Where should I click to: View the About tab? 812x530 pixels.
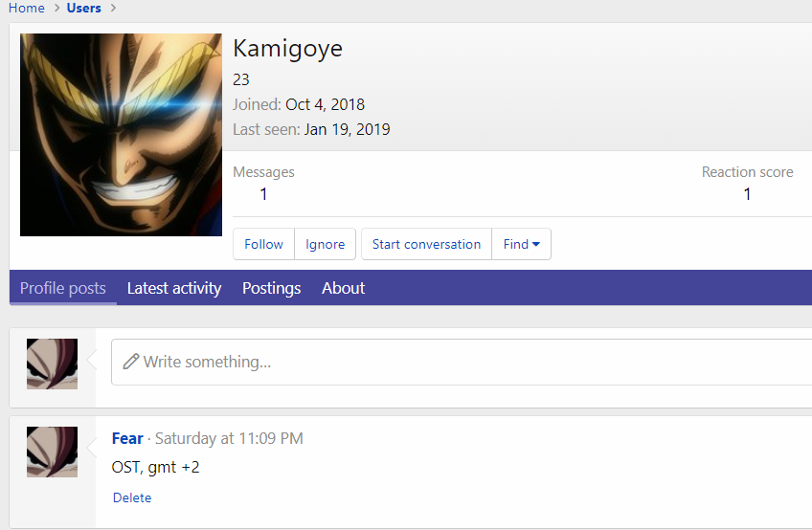tap(343, 288)
